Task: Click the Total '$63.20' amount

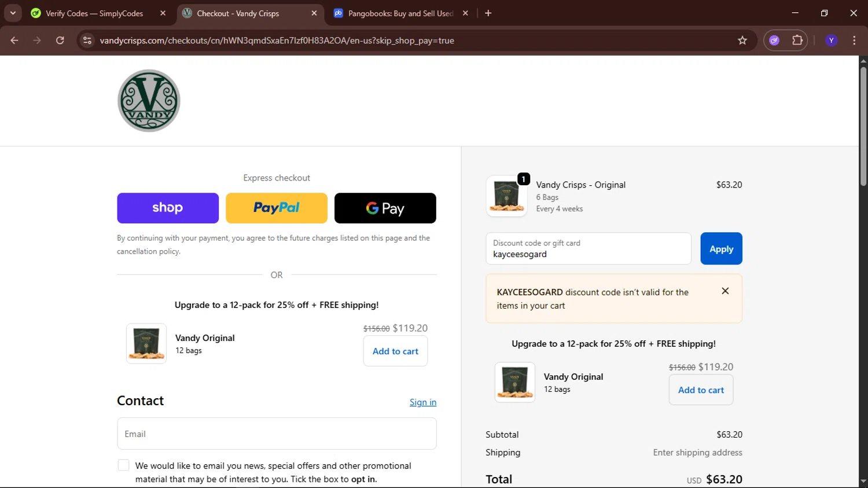Action: point(724,479)
